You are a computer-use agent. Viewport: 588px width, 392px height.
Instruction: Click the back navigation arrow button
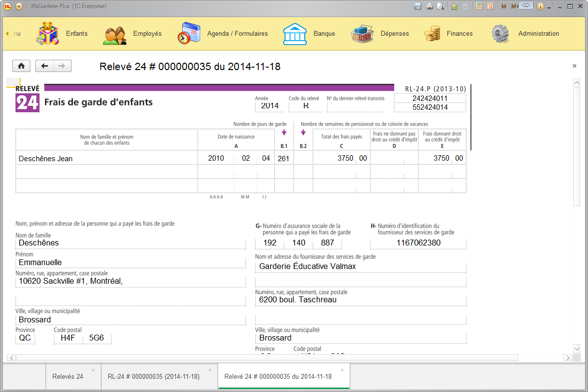pos(44,66)
